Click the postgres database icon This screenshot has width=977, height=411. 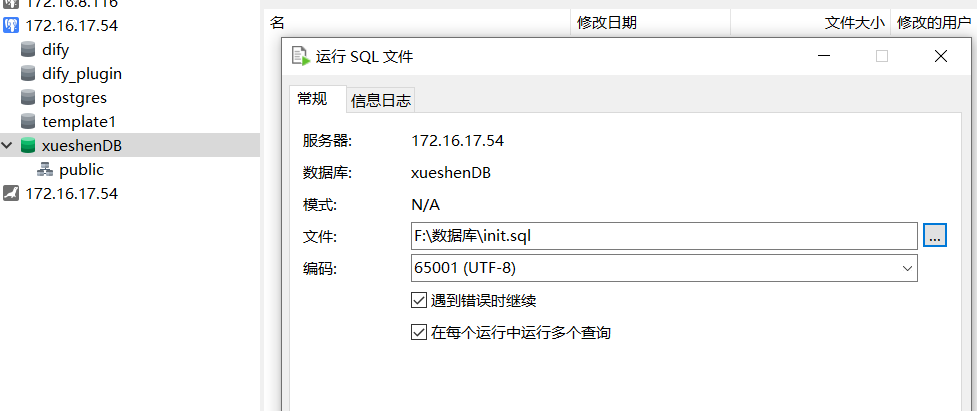tap(29, 98)
